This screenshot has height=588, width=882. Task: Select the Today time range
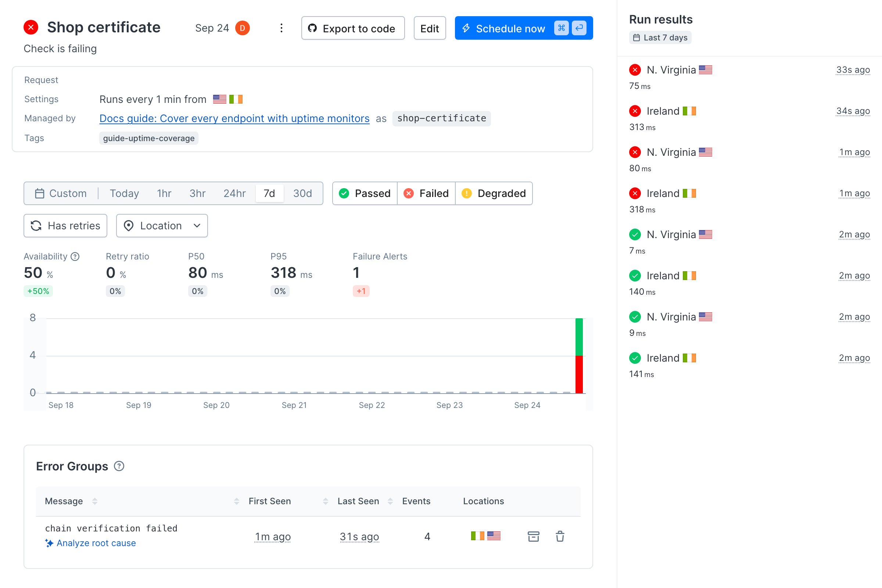[124, 194]
